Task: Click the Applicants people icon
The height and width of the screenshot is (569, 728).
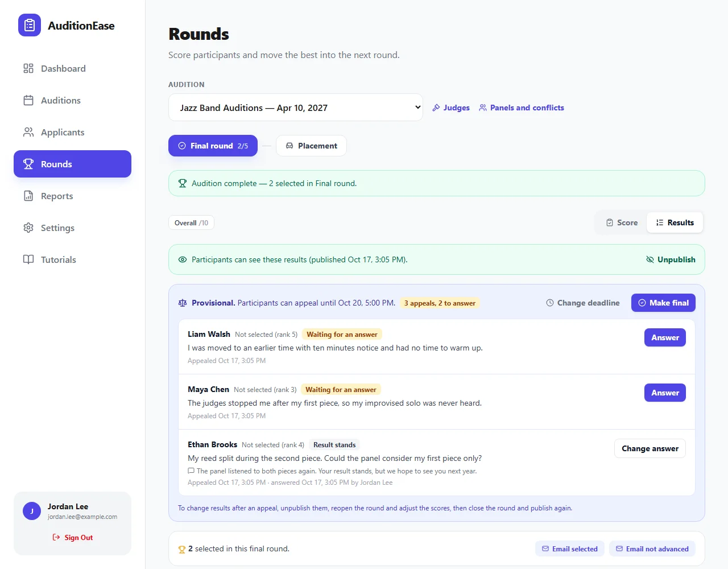Action: pyautogui.click(x=28, y=132)
